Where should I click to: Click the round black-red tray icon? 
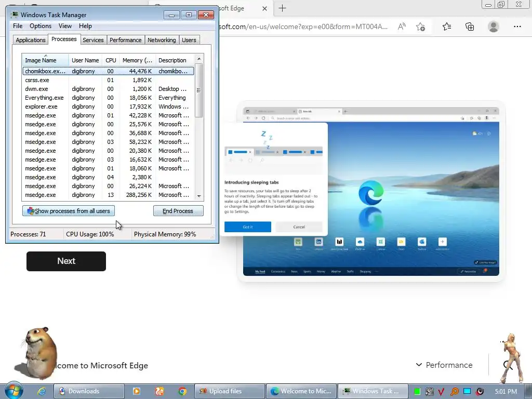(480, 392)
